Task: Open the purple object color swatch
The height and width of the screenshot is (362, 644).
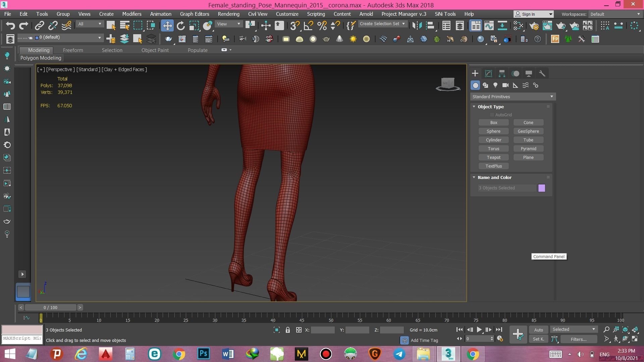Action: tap(541, 188)
